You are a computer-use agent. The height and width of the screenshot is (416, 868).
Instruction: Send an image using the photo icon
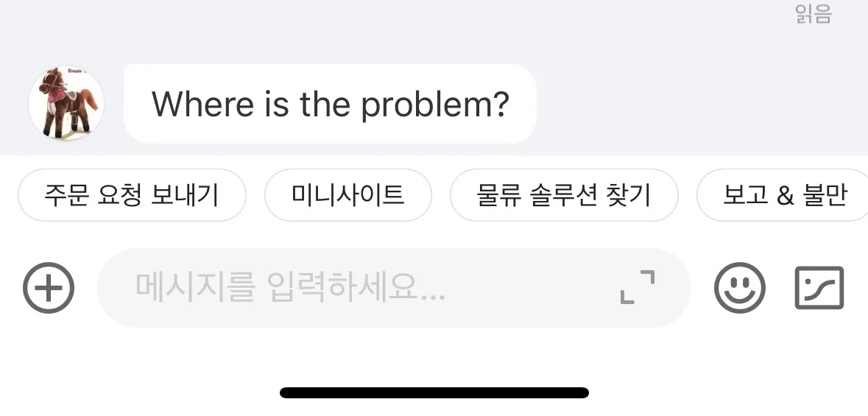[819, 287]
